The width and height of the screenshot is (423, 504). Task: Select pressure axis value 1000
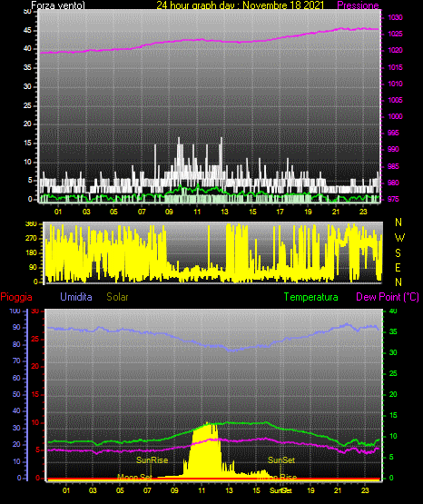[396, 116]
